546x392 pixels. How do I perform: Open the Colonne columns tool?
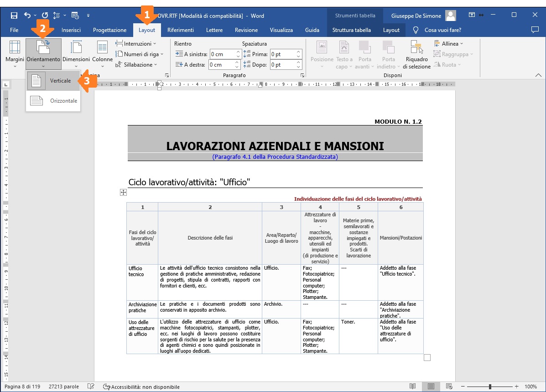tap(102, 53)
